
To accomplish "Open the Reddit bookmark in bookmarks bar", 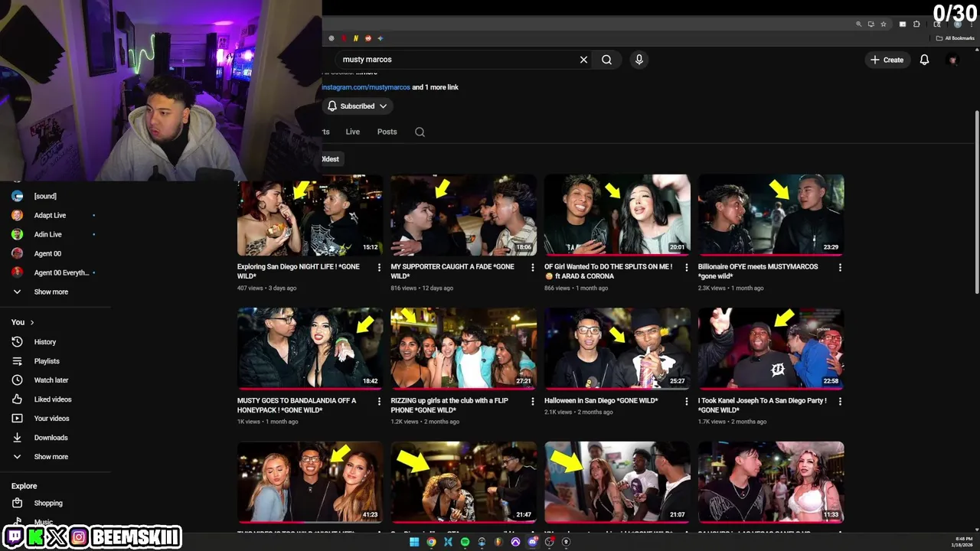I will point(368,38).
